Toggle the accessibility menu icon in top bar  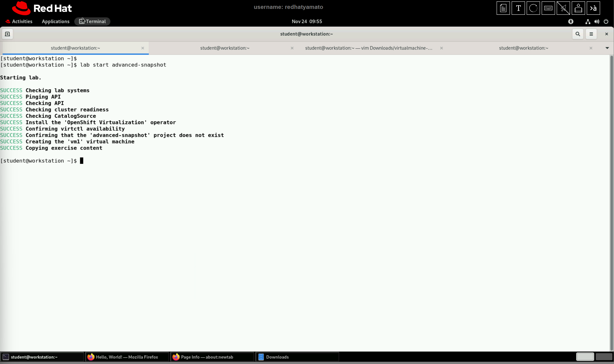tap(571, 21)
